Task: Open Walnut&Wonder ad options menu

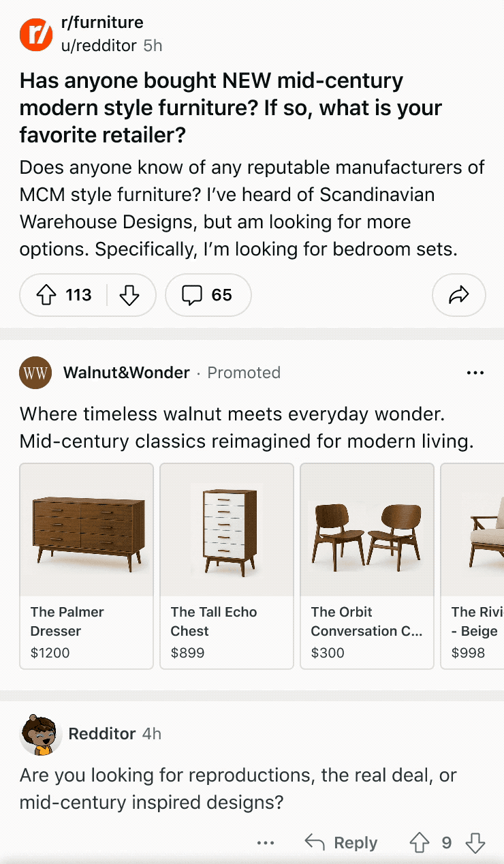Action: [475, 373]
